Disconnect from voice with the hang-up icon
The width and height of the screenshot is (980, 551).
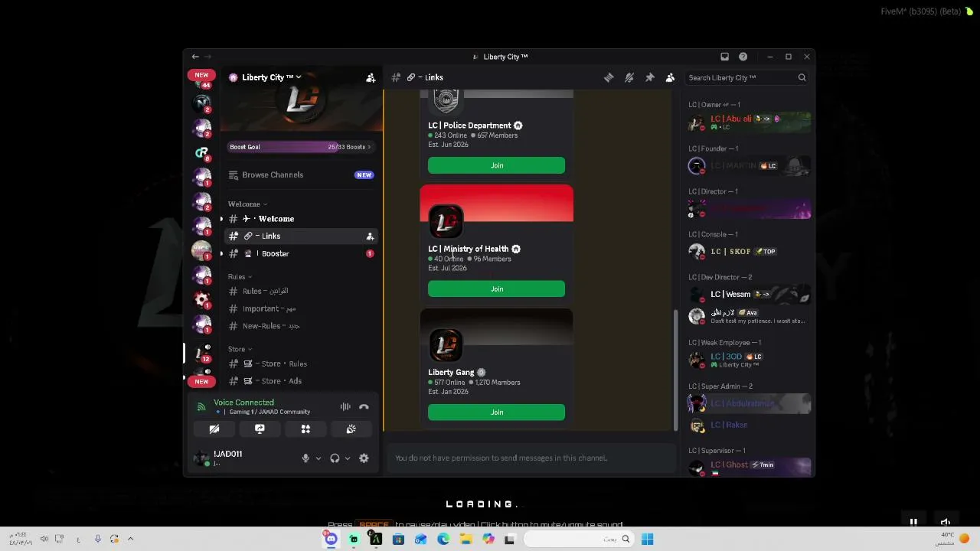tap(364, 407)
